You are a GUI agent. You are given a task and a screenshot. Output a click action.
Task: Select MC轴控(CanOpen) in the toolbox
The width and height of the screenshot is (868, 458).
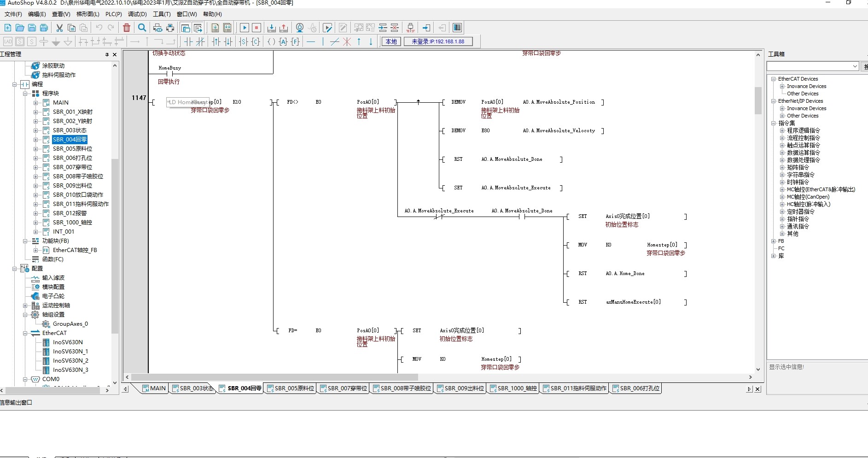coord(808,197)
